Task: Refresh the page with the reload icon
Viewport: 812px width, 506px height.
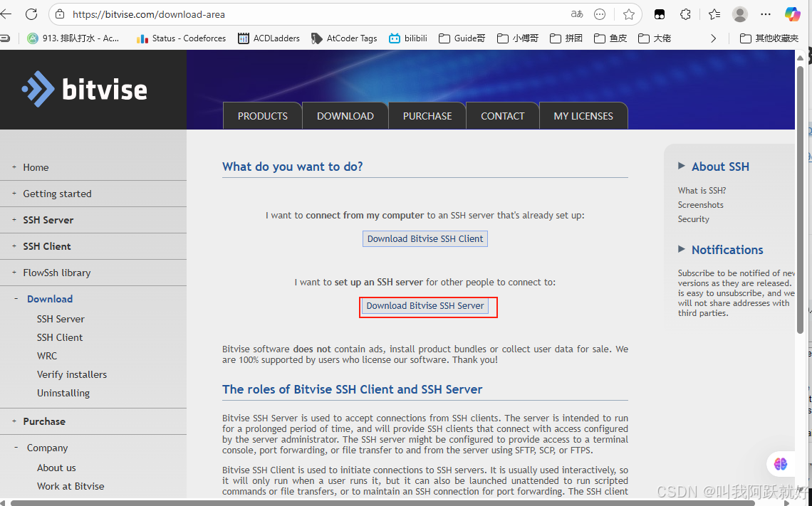Action: point(31,14)
